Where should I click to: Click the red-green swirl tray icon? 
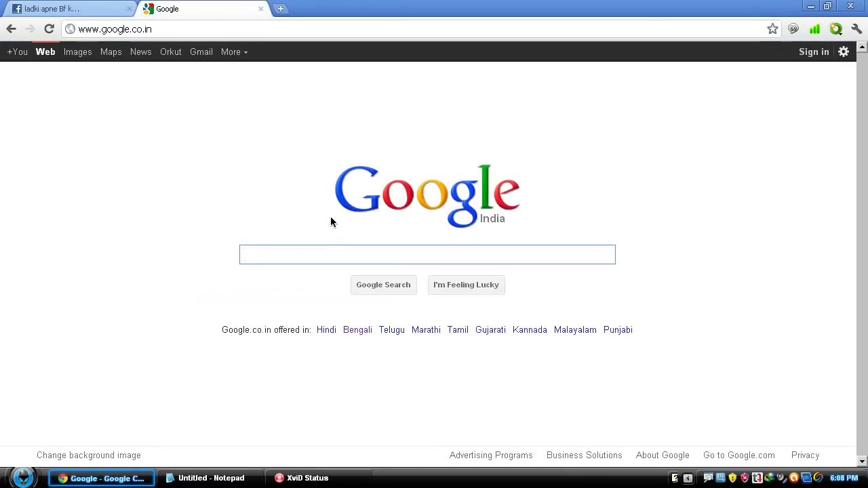coord(818,478)
